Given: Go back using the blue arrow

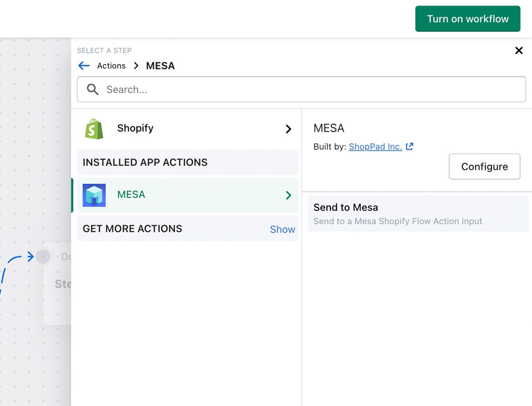Looking at the screenshot, I should coord(84,66).
